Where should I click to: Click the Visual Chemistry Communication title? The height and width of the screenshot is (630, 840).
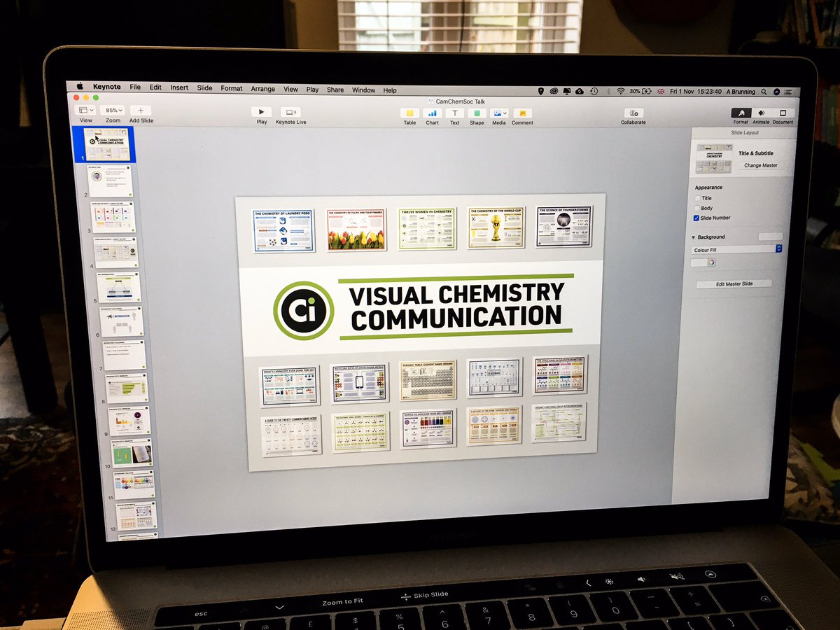(456, 307)
